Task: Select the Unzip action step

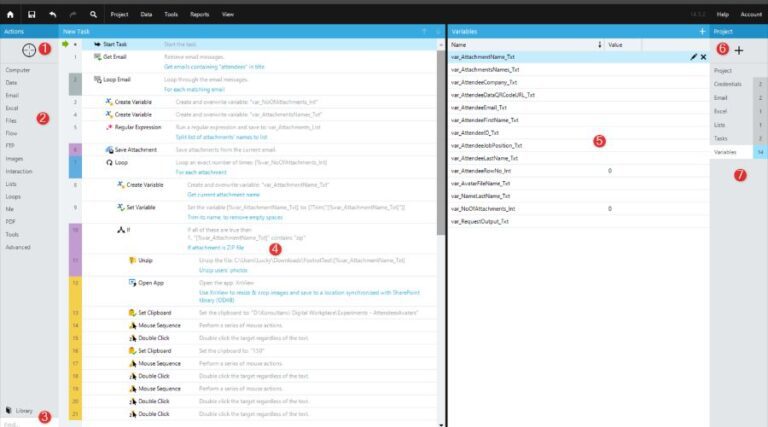Action: pos(145,260)
